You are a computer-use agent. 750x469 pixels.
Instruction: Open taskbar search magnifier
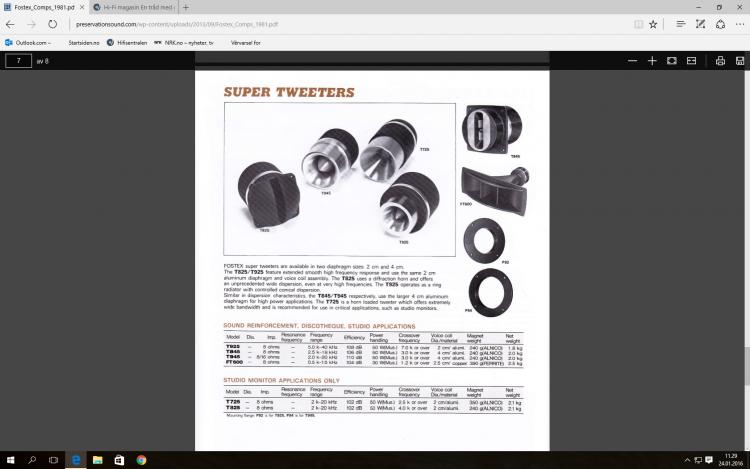(32, 460)
